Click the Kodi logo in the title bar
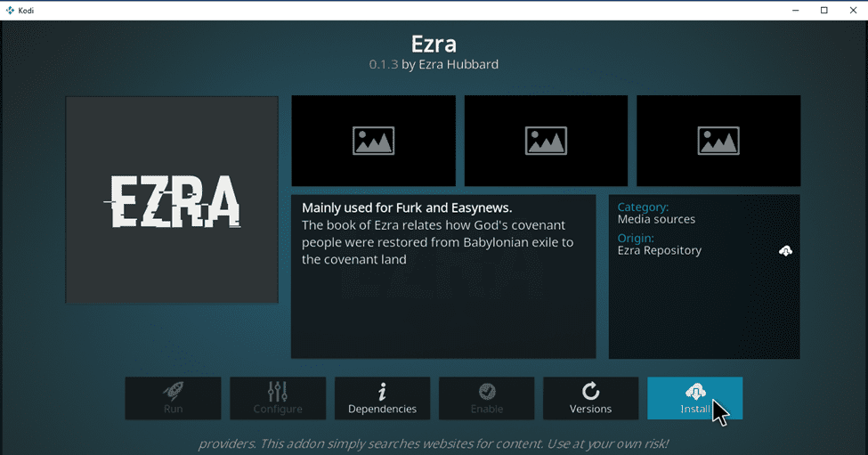The width and height of the screenshot is (868, 455). (10, 10)
